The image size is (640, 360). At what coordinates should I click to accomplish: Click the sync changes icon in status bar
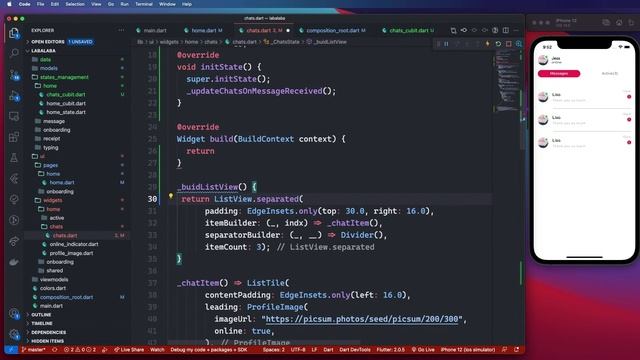(55, 350)
